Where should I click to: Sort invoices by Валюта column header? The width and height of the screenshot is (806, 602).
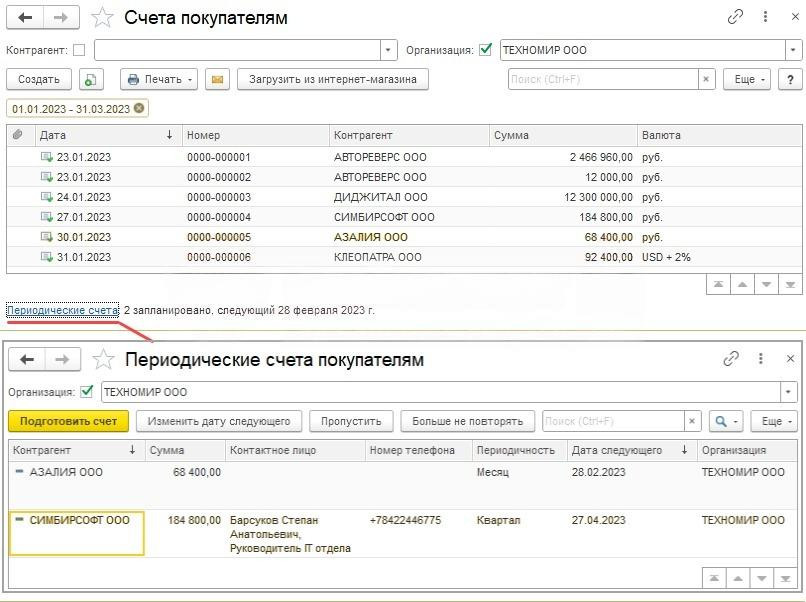pyautogui.click(x=719, y=135)
